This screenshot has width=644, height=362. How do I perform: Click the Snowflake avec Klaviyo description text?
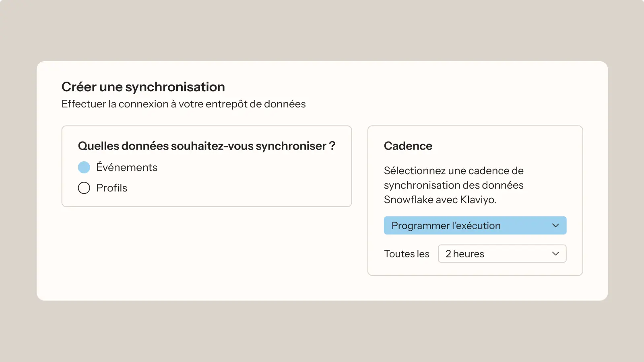coord(440,200)
